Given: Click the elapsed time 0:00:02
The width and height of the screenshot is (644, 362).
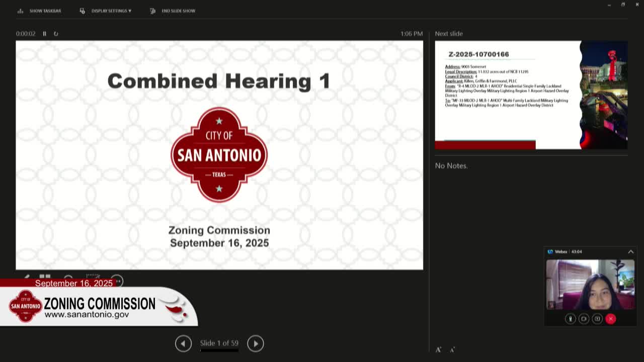Looking at the screenshot, I should [26, 34].
